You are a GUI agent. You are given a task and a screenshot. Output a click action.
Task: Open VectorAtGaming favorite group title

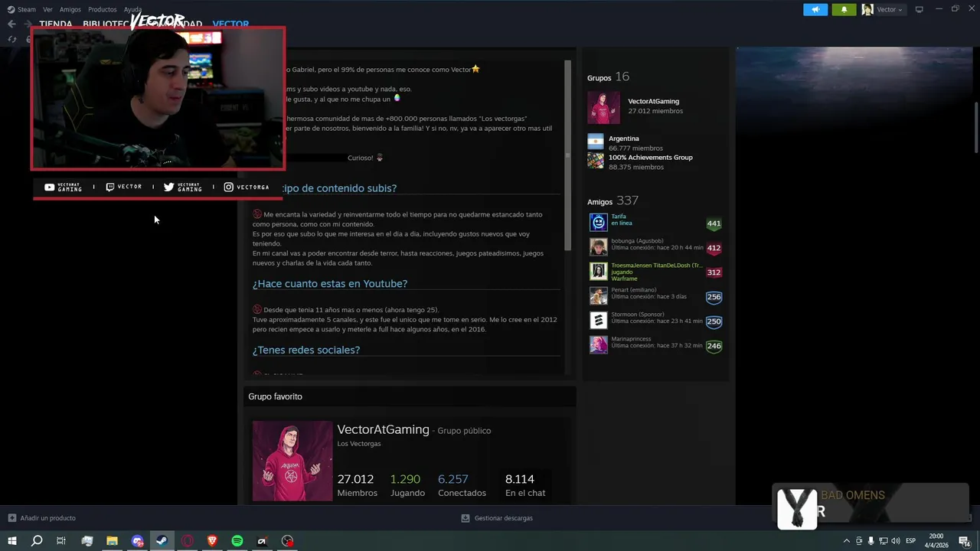point(383,429)
